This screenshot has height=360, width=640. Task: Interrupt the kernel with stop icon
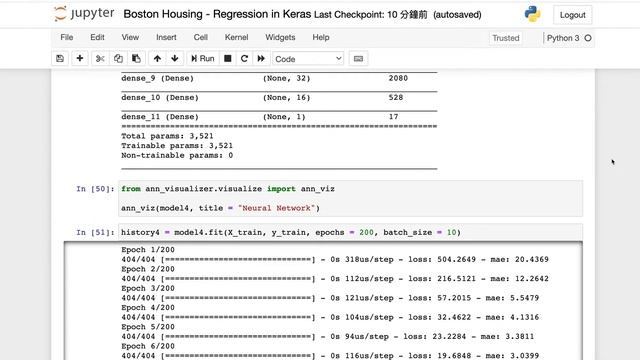[x=228, y=58]
